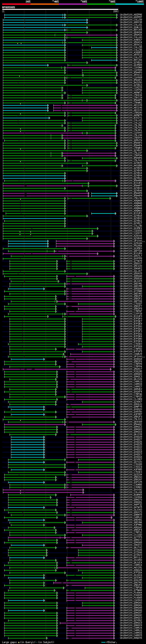Open the UniRef100_Q7YW79 hit label
This screenshot has width=146, height=644.
(x=131, y=261)
